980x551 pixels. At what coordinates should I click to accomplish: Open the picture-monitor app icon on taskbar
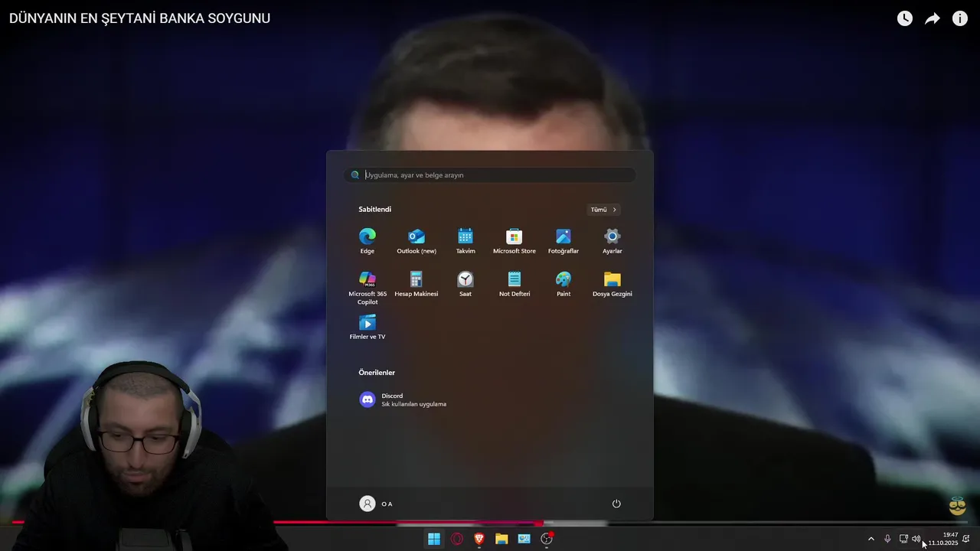[x=524, y=539]
